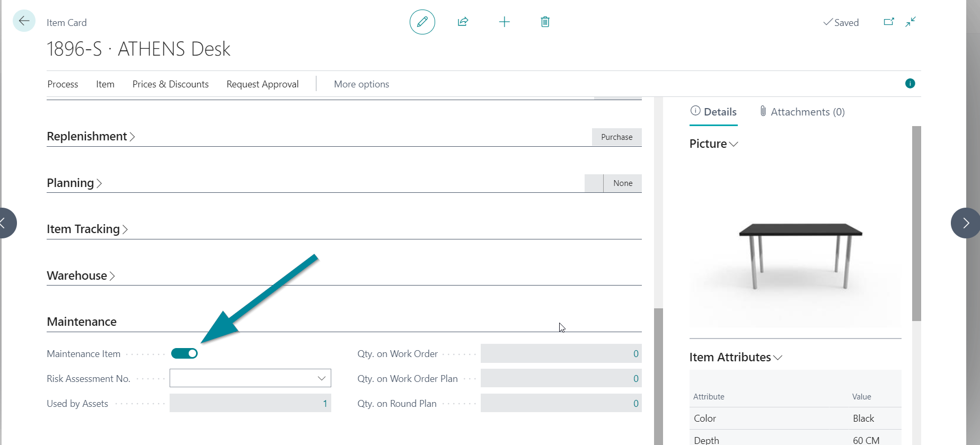Click the Depth attribute value 60 CM
The image size is (980, 445).
pyautogui.click(x=866, y=440)
